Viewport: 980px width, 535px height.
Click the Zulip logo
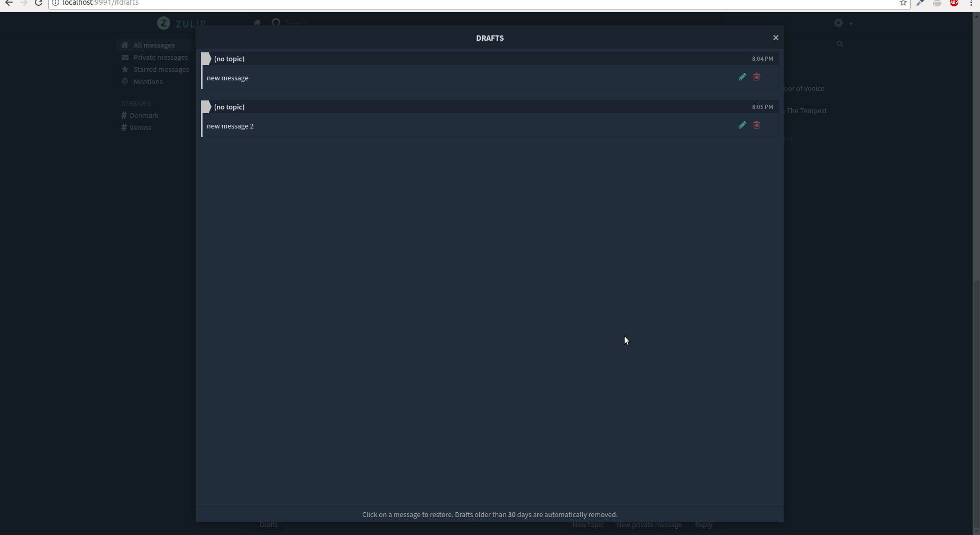181,23
